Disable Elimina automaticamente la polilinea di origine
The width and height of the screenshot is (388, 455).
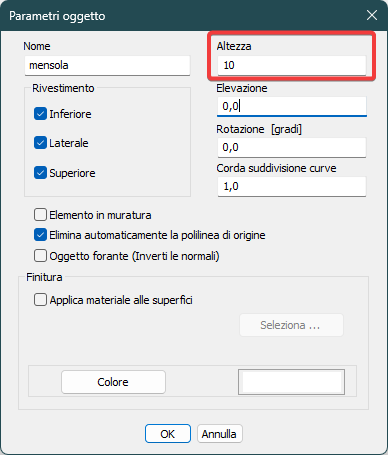(x=40, y=235)
